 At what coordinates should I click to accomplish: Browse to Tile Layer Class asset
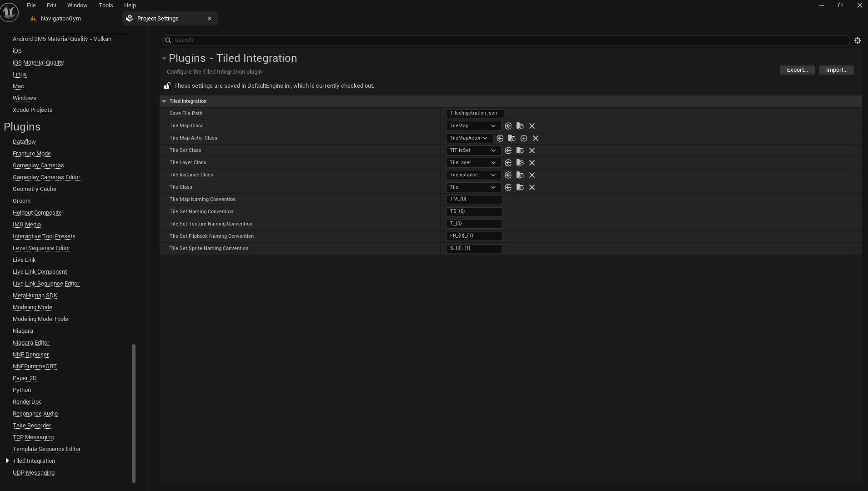(x=520, y=163)
